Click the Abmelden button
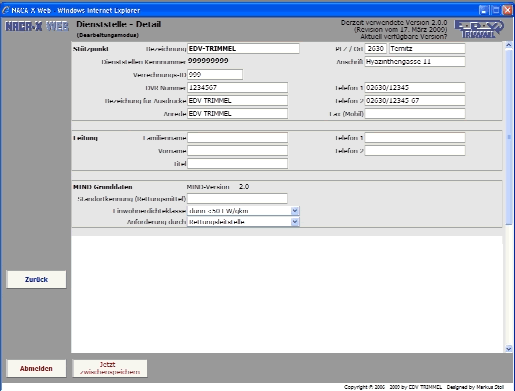Screen dimensions: 515x391 36,368
